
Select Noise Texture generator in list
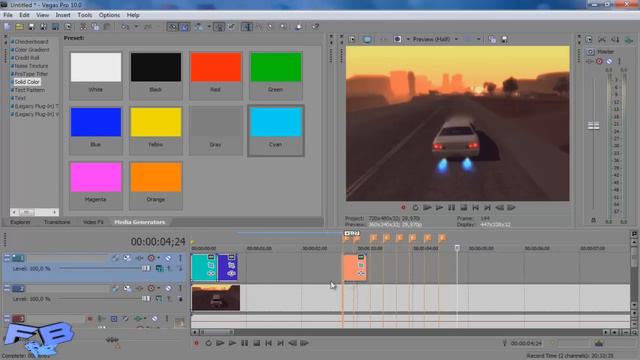pos(31,66)
